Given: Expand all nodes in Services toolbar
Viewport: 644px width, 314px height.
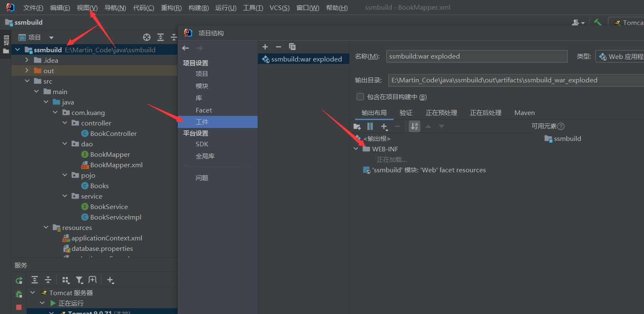Looking at the screenshot, I should [35, 280].
